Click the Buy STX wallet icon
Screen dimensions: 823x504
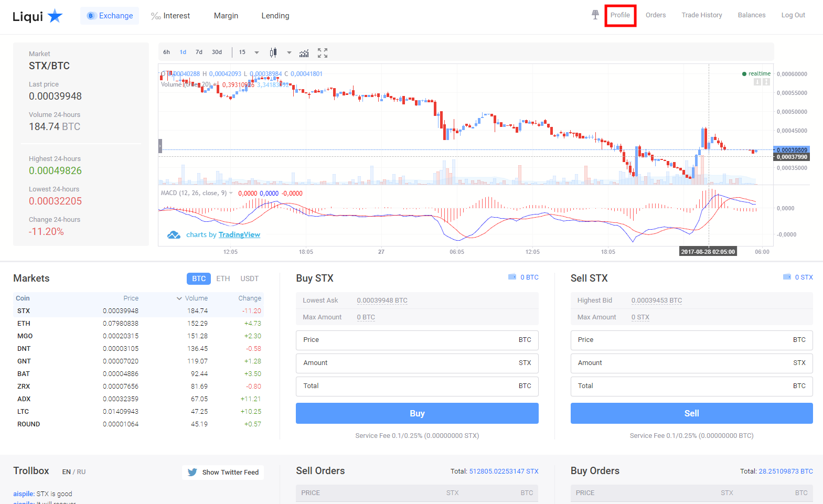[512, 277]
